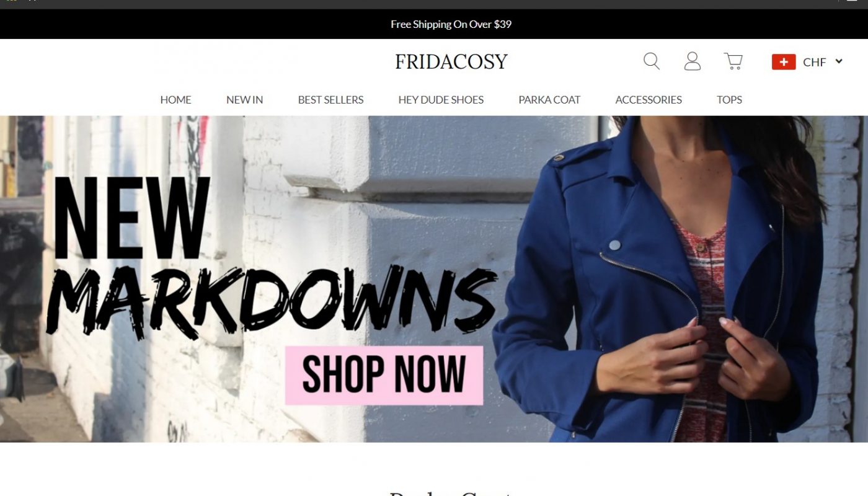This screenshot has height=496, width=868.
Task: Click the FRIDACOSY logo
Action: click(x=451, y=61)
